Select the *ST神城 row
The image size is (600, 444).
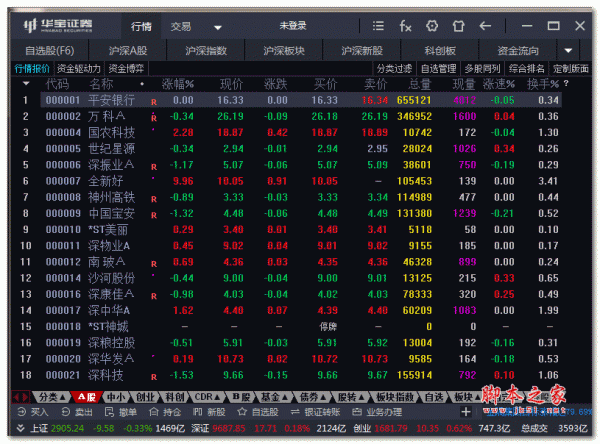tap(301, 326)
